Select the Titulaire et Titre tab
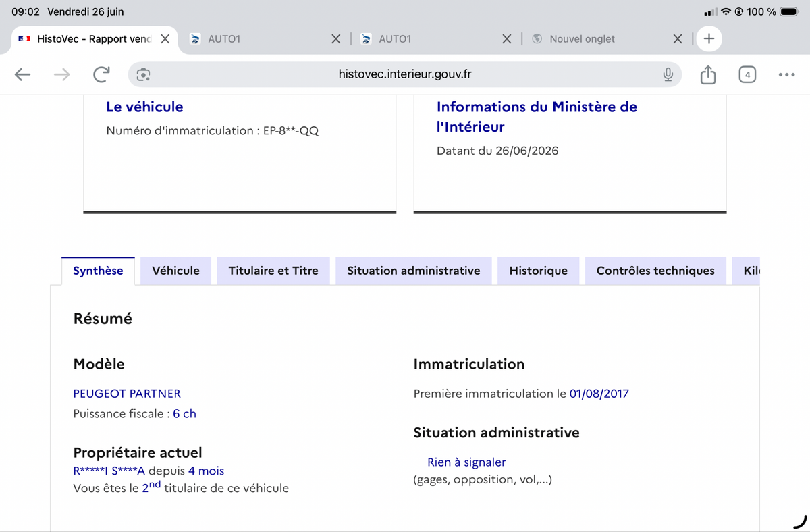This screenshot has height=532, width=810. [273, 271]
